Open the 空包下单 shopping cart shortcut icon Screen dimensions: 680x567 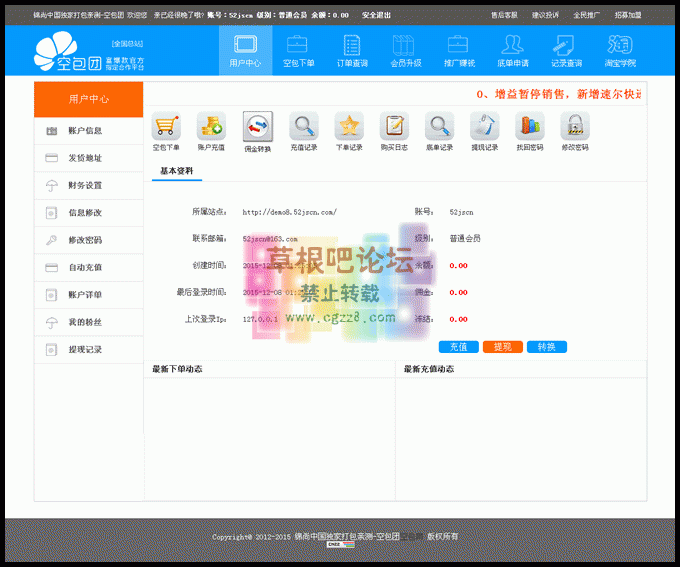pyautogui.click(x=166, y=126)
